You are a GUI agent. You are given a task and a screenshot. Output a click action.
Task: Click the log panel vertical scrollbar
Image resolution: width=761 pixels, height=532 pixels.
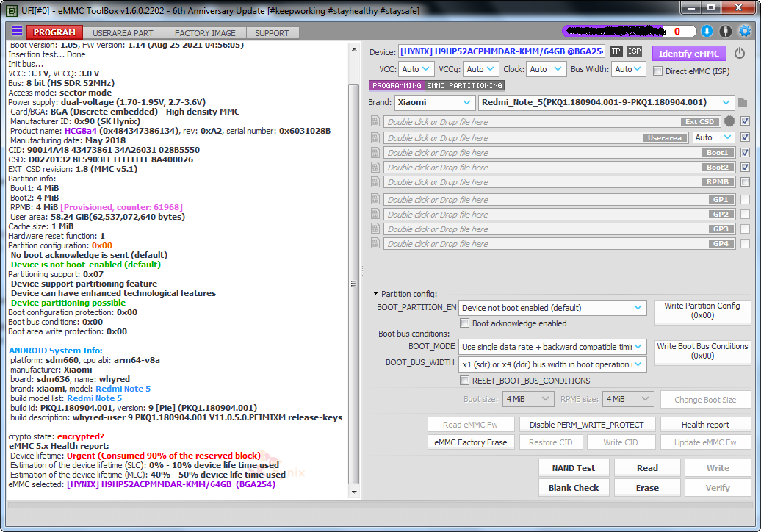pos(354,284)
